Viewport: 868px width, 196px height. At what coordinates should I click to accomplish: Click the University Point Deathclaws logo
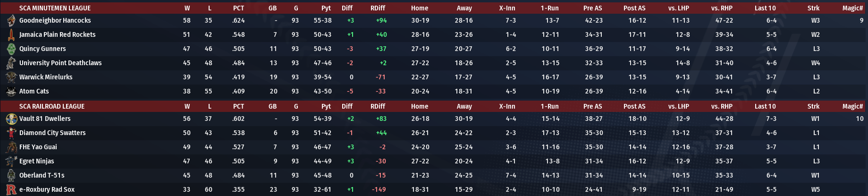(11, 63)
